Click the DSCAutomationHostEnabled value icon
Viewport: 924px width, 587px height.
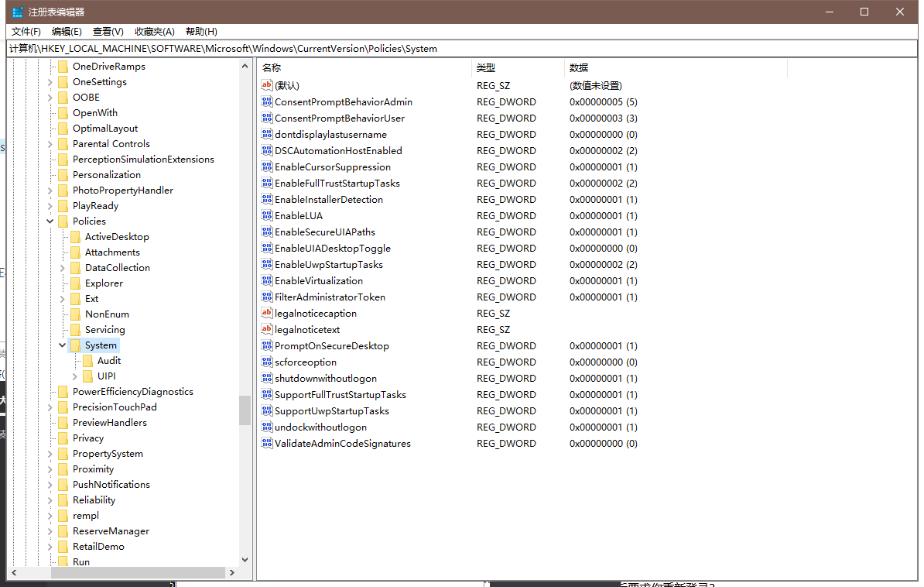267,150
